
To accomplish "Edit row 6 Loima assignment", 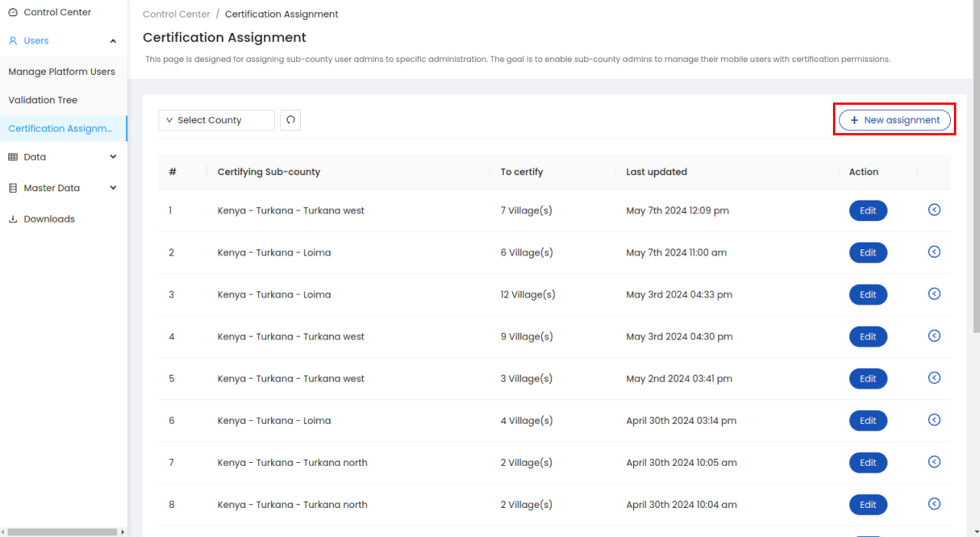I will [868, 421].
